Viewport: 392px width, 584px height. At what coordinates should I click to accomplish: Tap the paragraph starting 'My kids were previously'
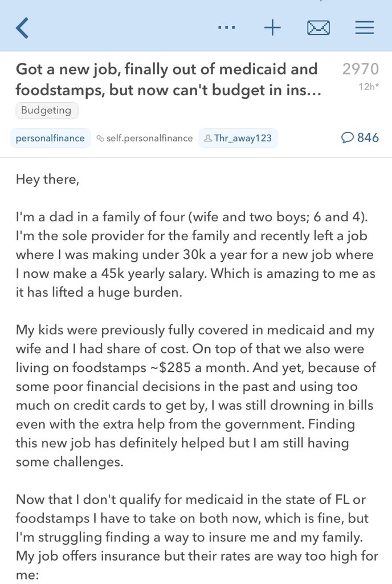point(195,396)
